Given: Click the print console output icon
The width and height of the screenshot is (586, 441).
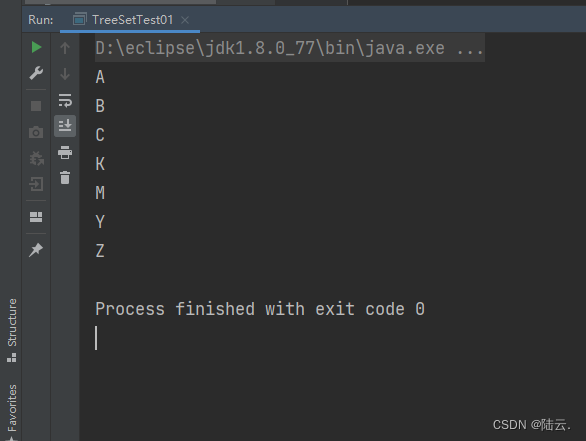Looking at the screenshot, I should (65, 152).
